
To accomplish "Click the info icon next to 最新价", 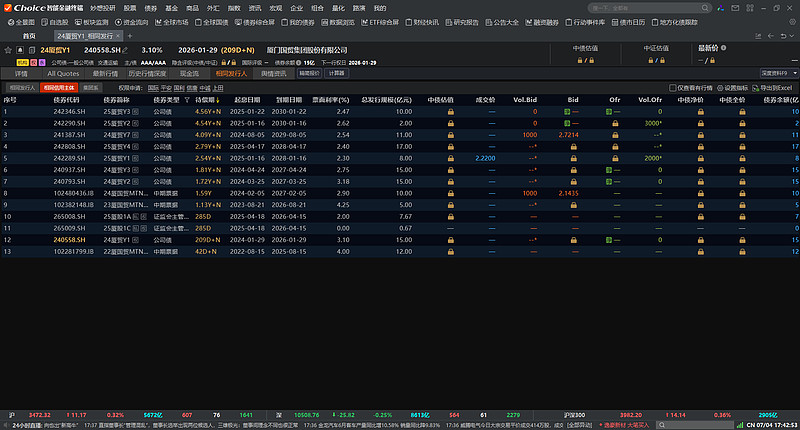I will 723,48.
